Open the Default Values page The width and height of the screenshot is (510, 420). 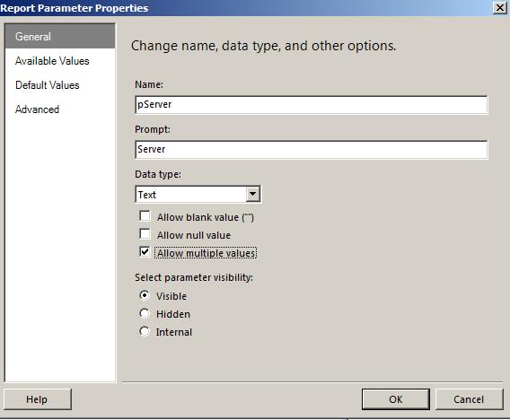[x=48, y=85]
